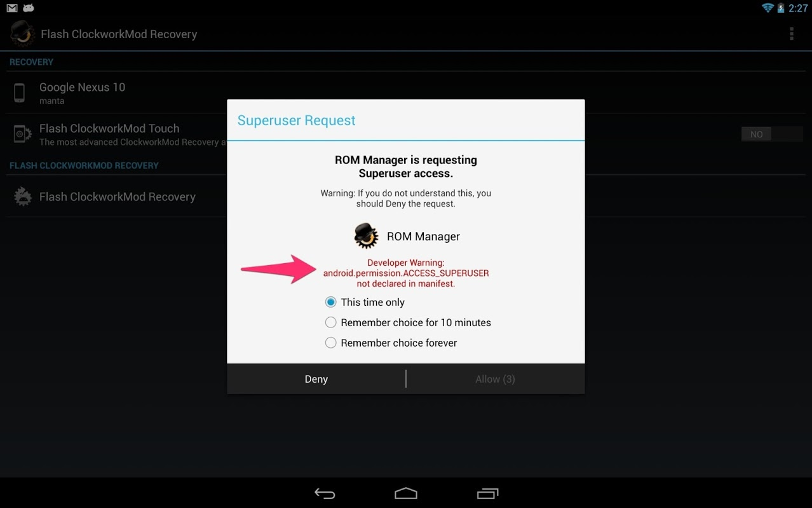Select "Remember choice forever" radio button
Viewport: 812px width, 508px height.
pyautogui.click(x=391, y=343)
